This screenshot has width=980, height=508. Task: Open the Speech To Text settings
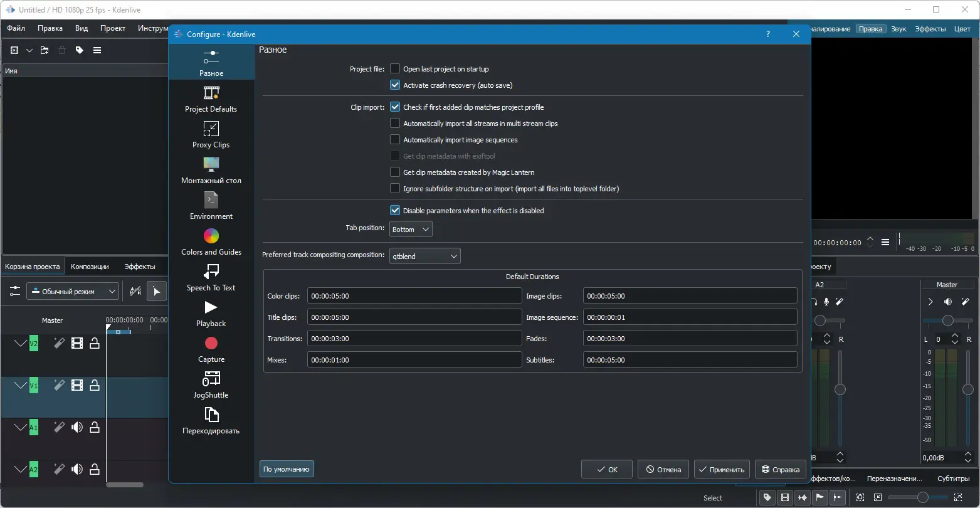[x=211, y=279]
